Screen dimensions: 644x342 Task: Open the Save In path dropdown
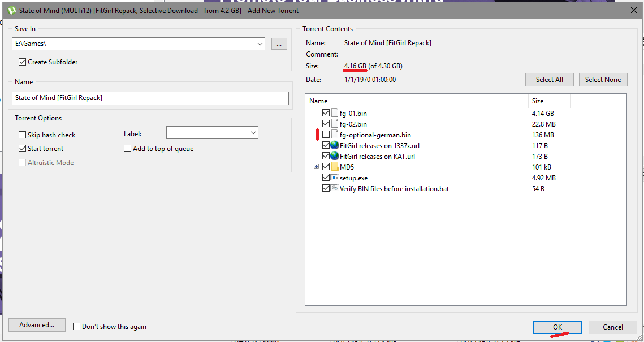click(x=260, y=44)
